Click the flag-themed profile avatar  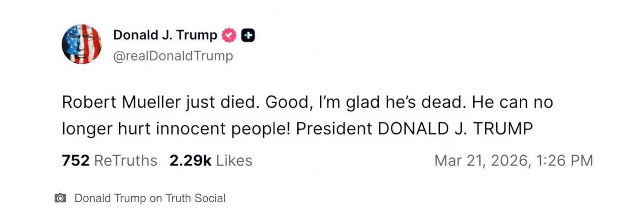coord(82,44)
